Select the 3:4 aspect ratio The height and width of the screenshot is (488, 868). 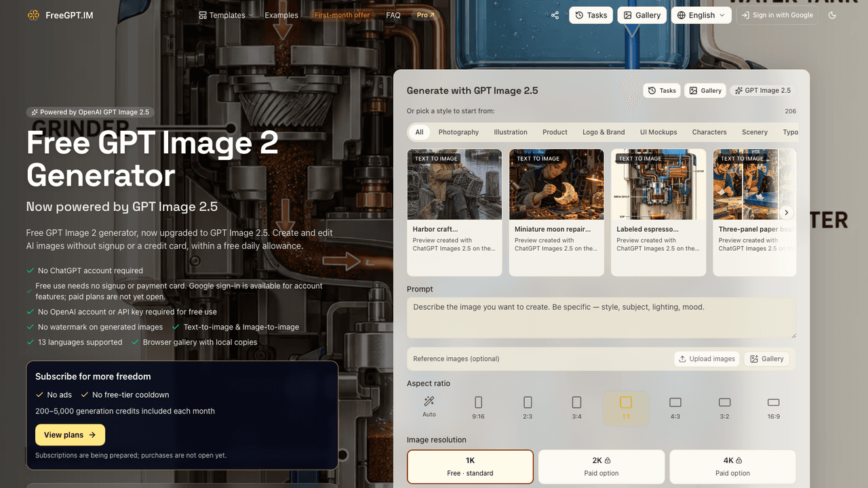576,408
